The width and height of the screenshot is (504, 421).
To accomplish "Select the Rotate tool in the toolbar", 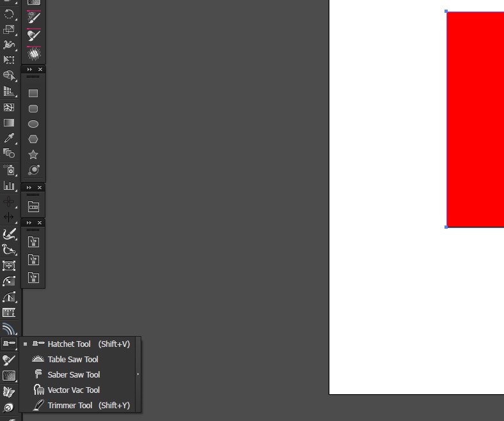I will tap(9, 14).
